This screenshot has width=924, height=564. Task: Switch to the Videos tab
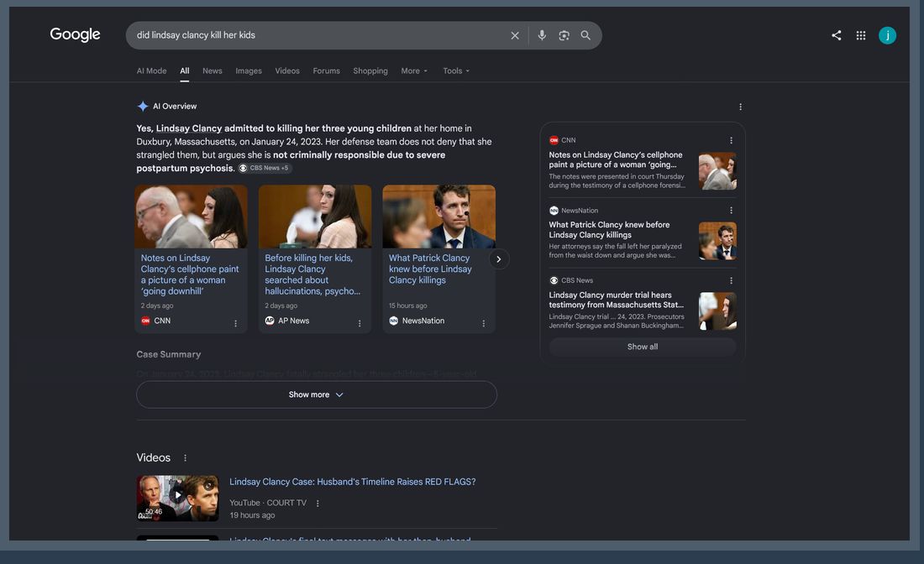point(287,70)
